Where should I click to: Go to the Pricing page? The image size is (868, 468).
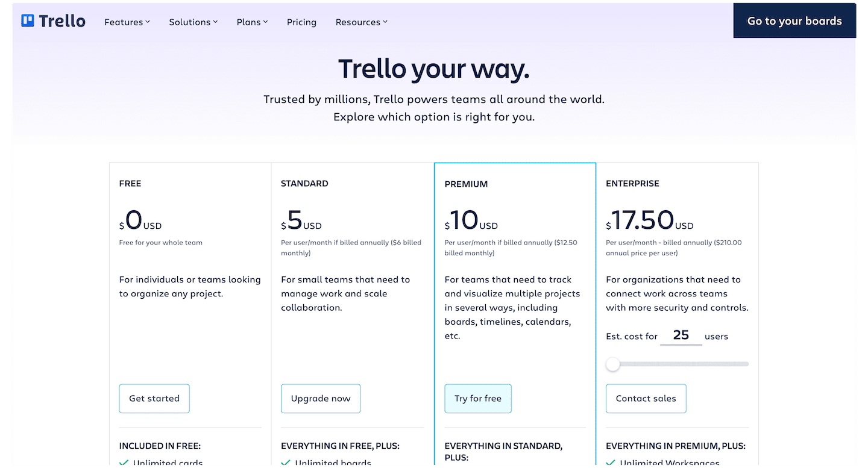[301, 22]
